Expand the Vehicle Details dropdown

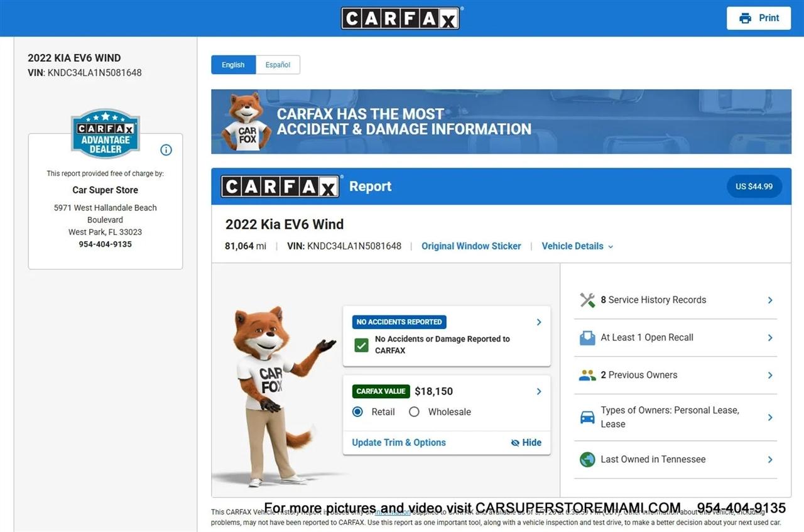pos(577,246)
